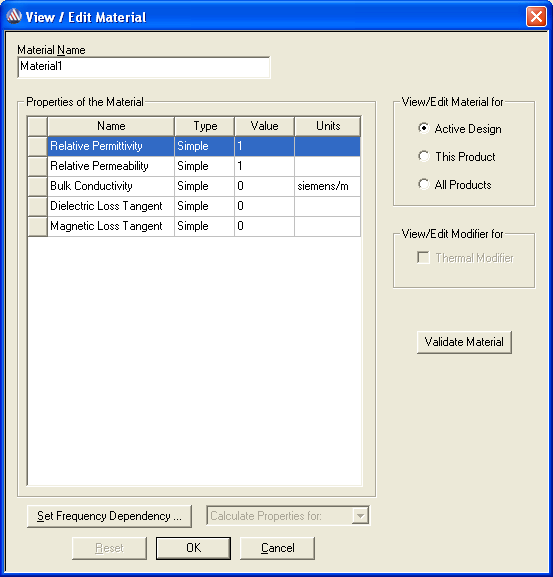Click the Dielectric Loss Tangent value cell
The image size is (553, 577).
264,206
